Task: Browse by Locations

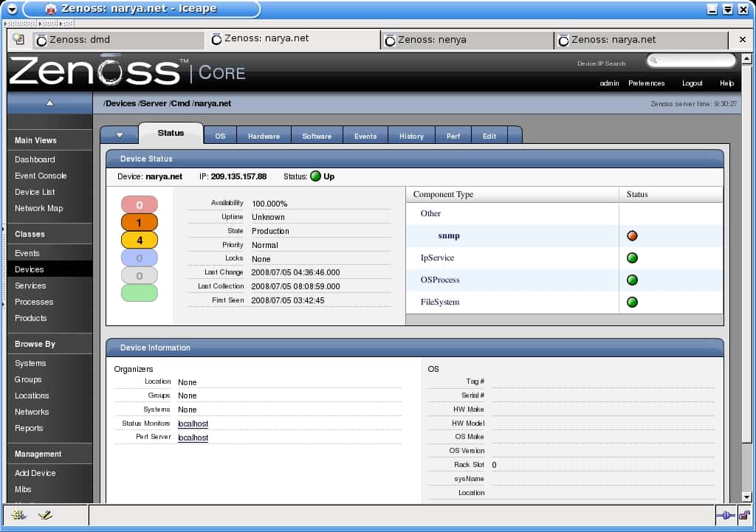Action: [x=32, y=395]
